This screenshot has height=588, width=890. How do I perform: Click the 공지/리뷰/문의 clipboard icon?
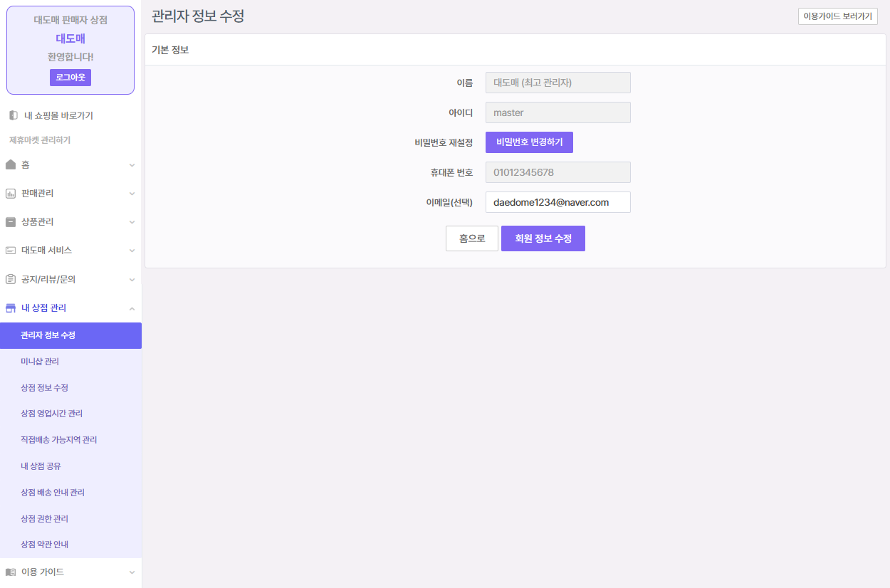[x=11, y=279]
